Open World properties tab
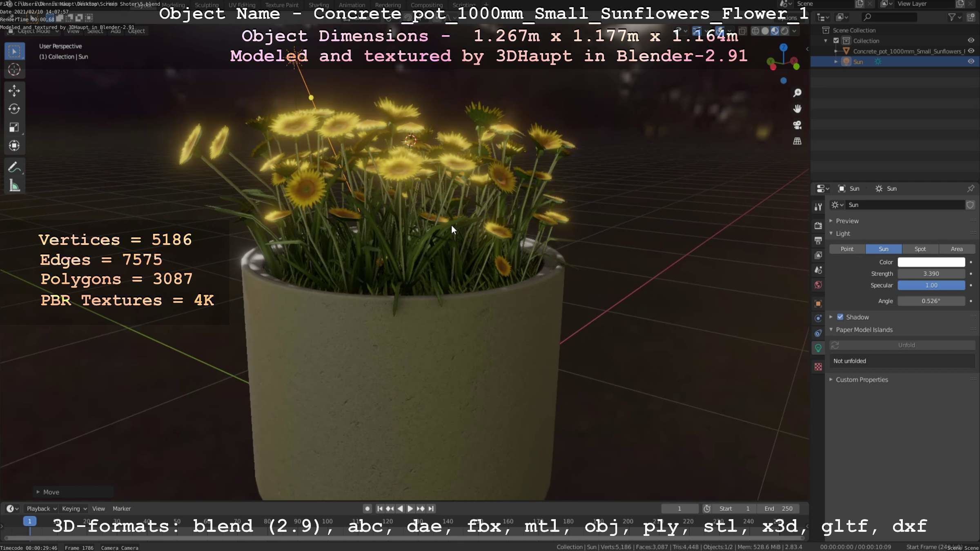This screenshot has width=980, height=551. click(818, 284)
